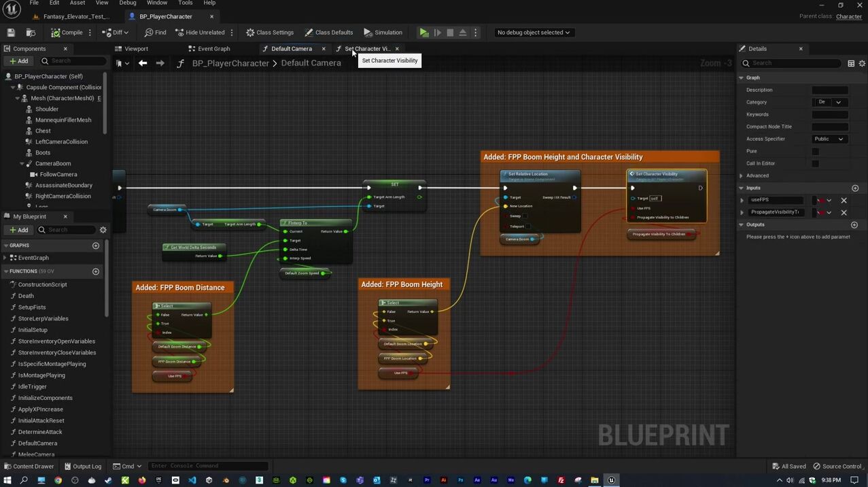Viewport: 868px width, 487px height.
Task: Enable the Call In Editor checkbox
Action: 815,164
